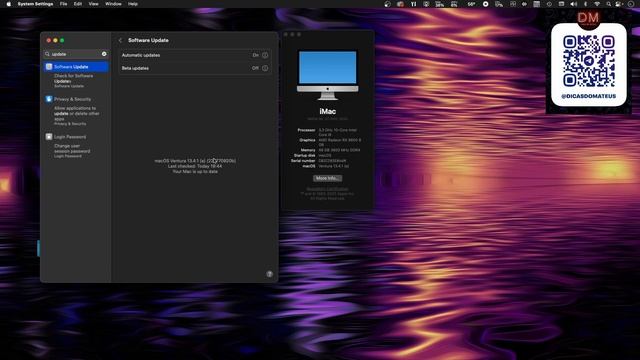Click the Startup disk value in About window

[x=325, y=156]
